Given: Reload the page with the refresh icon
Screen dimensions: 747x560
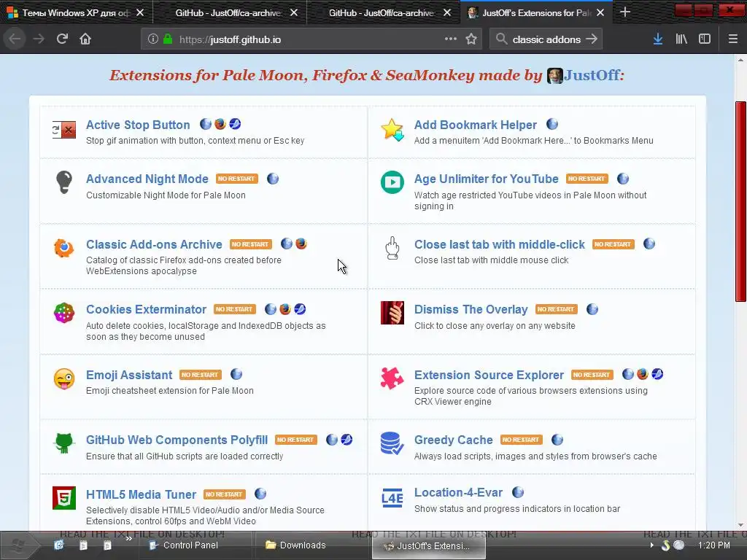Looking at the screenshot, I should point(62,39).
